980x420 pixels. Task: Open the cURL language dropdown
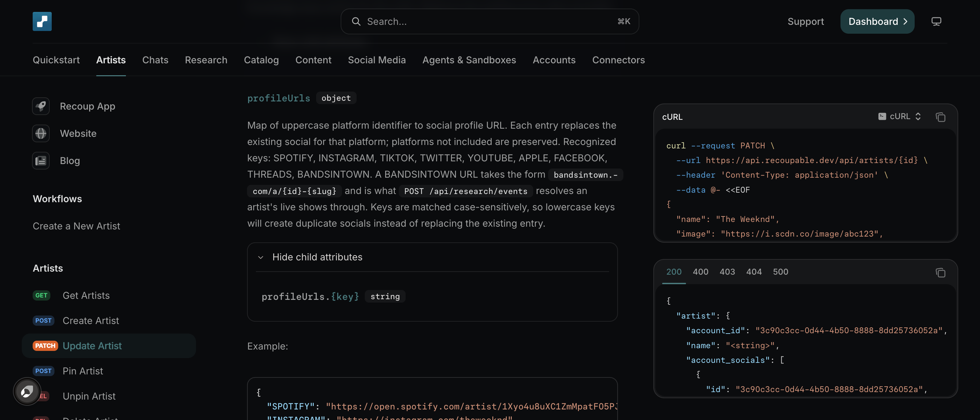coord(900,116)
